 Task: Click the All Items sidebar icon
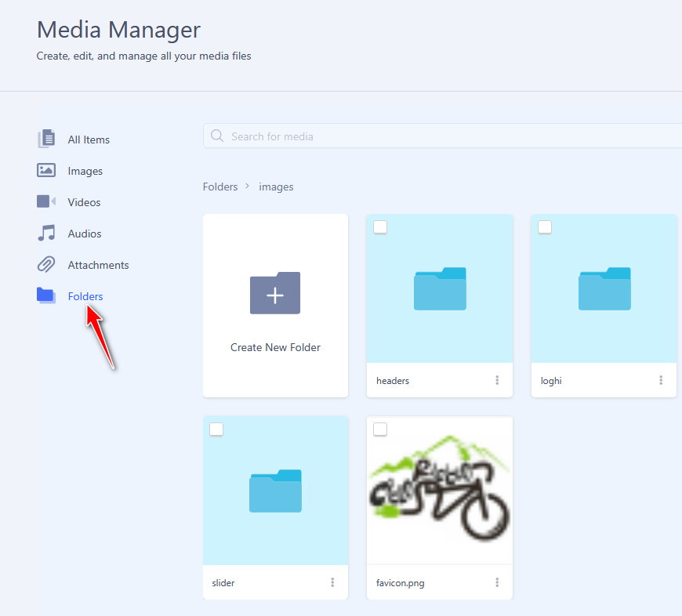pyautogui.click(x=47, y=140)
